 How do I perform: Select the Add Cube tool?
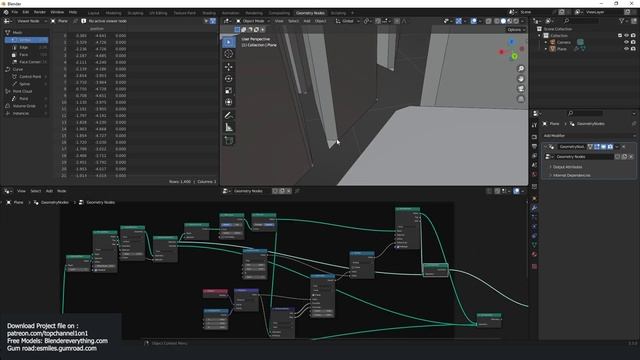[x=229, y=140]
